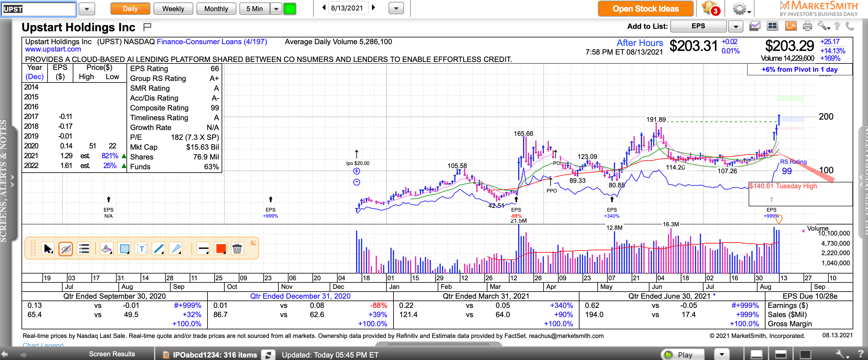The width and height of the screenshot is (868, 360).
Task: Print the chart with printer icon
Action: (807, 26)
